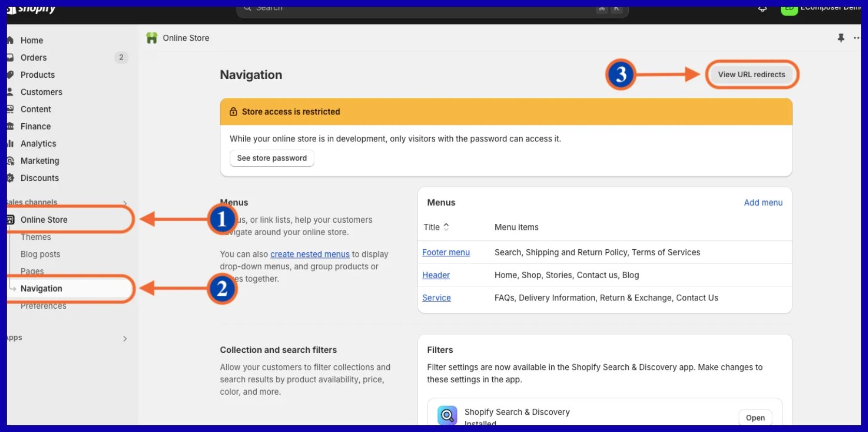The height and width of the screenshot is (432, 868).
Task: Open the Navigation sidebar item
Action: point(41,289)
